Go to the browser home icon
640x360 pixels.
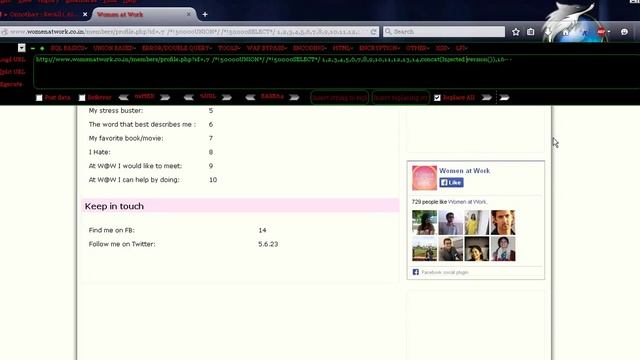pyautogui.click(x=566, y=32)
